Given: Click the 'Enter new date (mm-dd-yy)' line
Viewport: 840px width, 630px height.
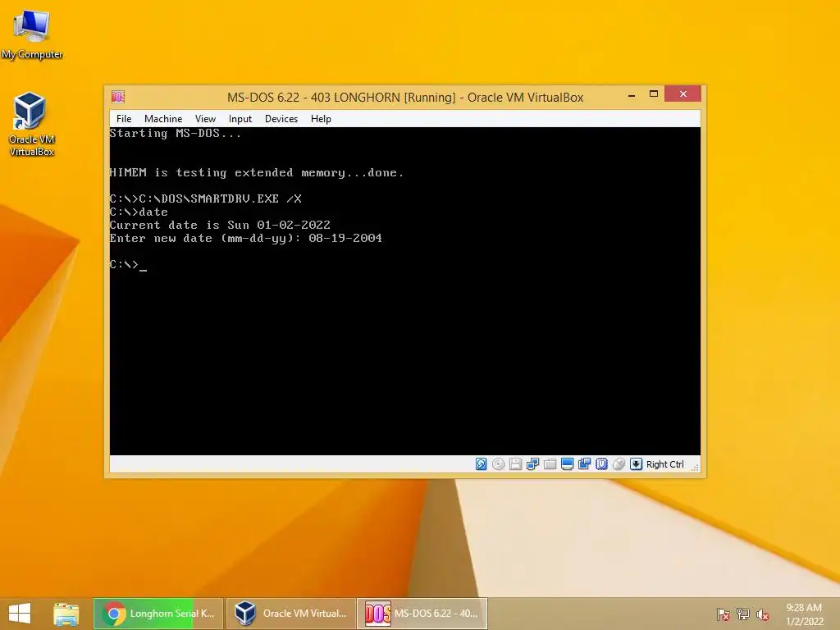Looking at the screenshot, I should (246, 238).
